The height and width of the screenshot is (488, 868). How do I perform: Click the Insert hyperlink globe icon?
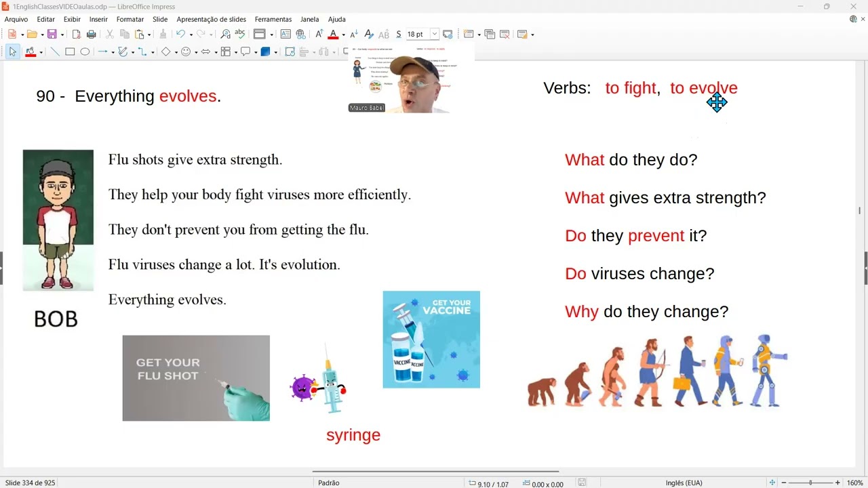(x=300, y=34)
